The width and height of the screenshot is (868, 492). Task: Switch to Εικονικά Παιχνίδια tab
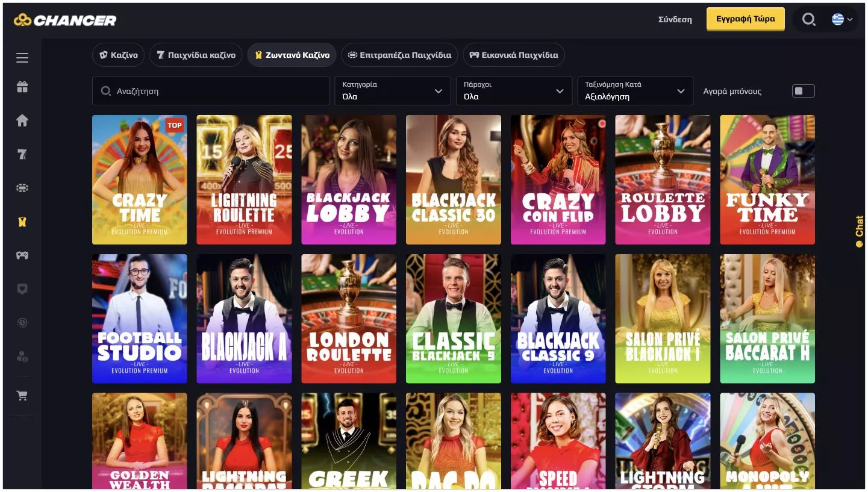click(514, 55)
